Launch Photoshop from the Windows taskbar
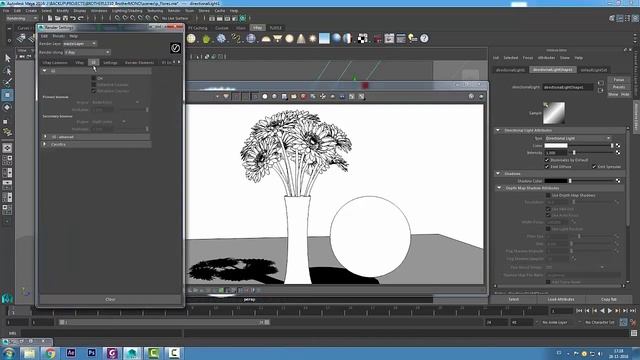The height and width of the screenshot is (360, 640). tap(91, 353)
